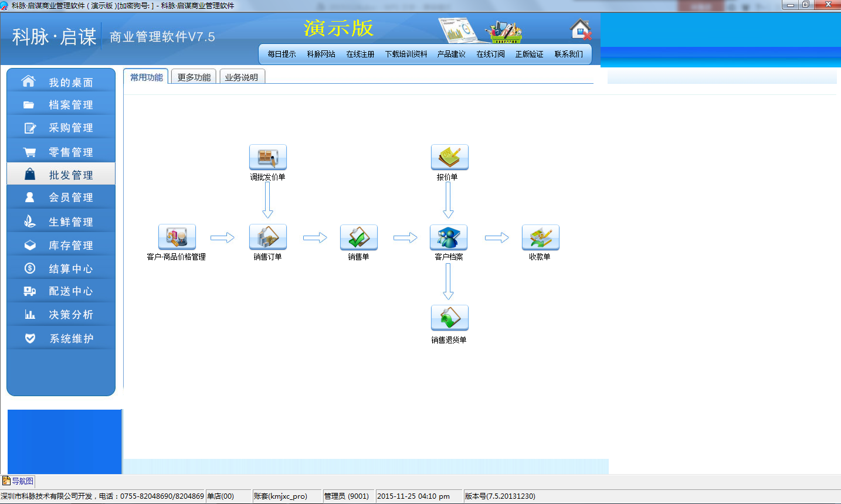Click the 管理员 (9001) status entry
841x504 pixels.
[x=349, y=496]
